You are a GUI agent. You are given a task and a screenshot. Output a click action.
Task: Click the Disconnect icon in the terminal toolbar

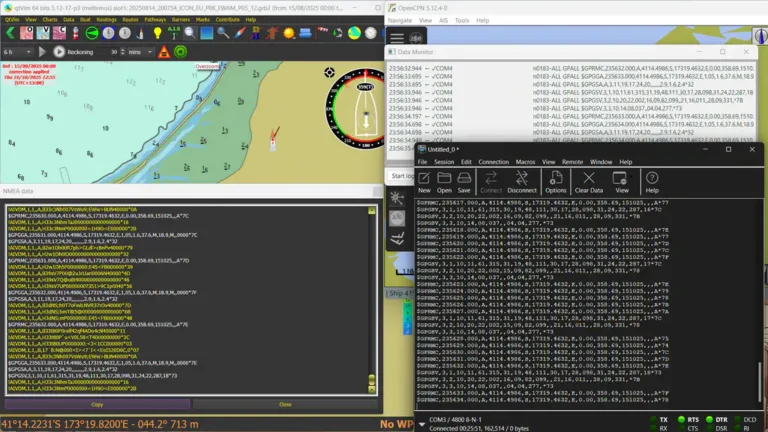(522, 181)
